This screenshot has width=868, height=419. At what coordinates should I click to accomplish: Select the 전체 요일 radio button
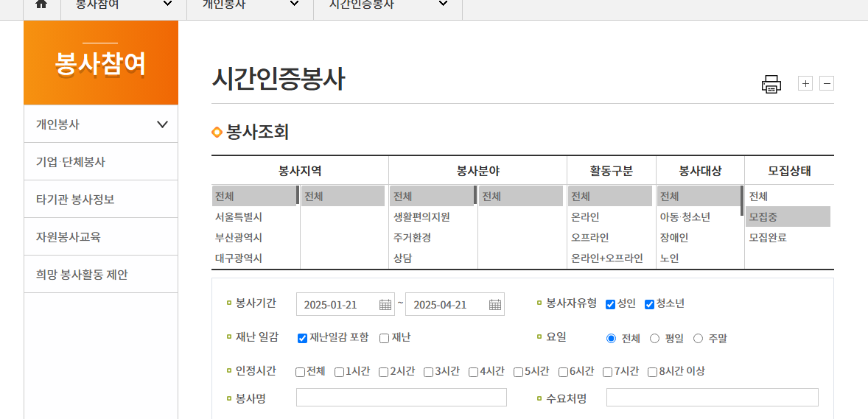(x=611, y=338)
